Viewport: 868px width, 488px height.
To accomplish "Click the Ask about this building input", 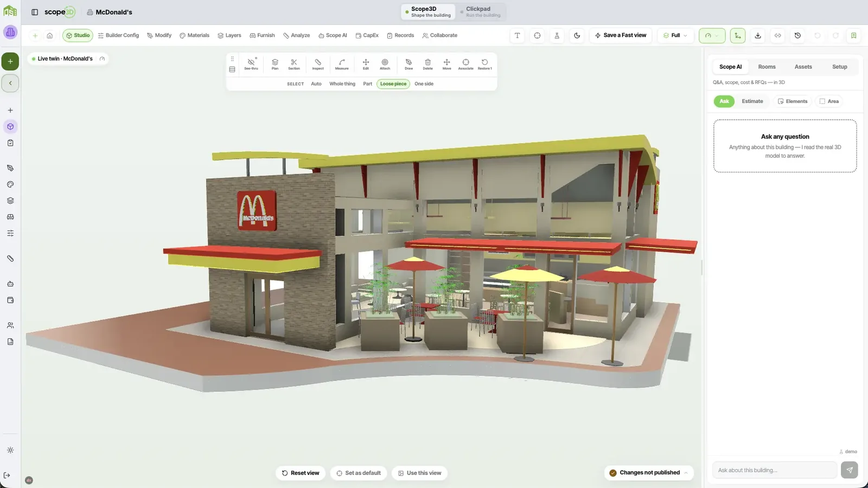I will pyautogui.click(x=775, y=470).
